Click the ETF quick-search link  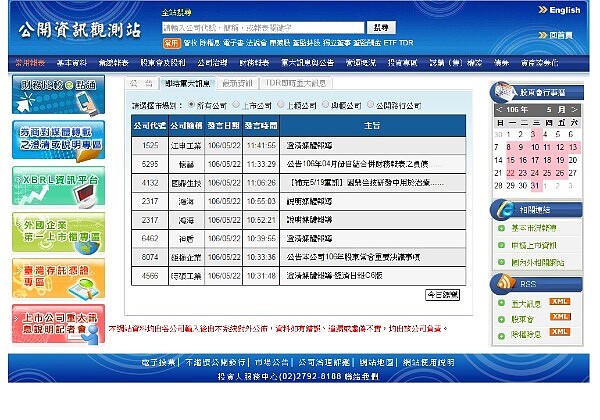(390, 43)
